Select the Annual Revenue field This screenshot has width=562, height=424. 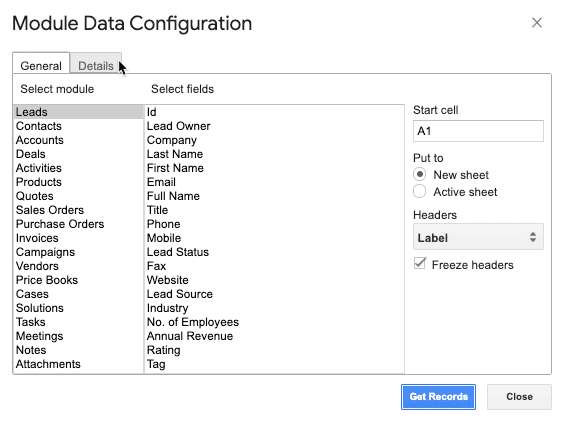(x=275, y=336)
